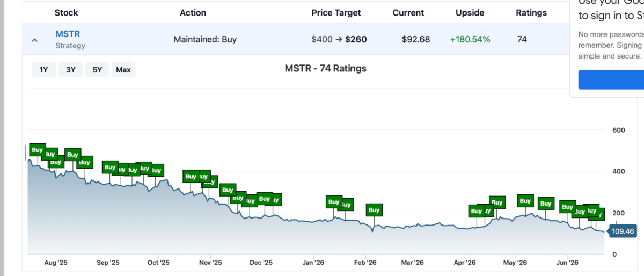Click the $400 → $260 price target
Screen dimensions: 644x276
[x=339, y=39]
